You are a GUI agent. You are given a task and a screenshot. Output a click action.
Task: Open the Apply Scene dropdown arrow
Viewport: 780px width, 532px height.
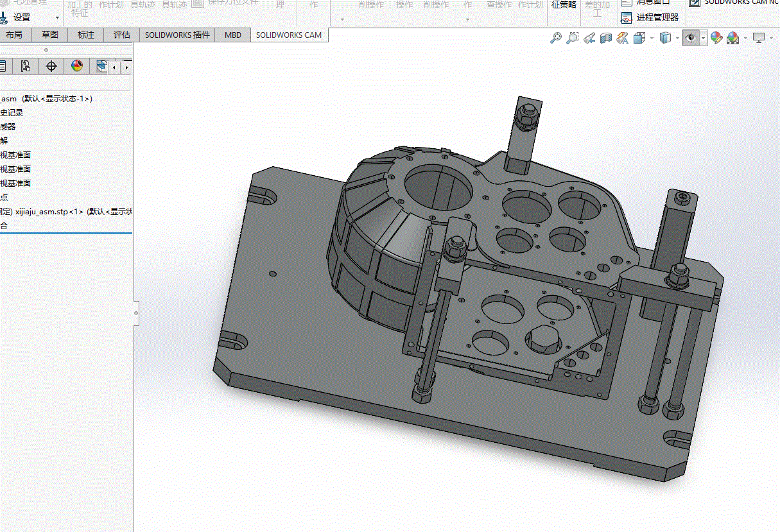click(745, 39)
